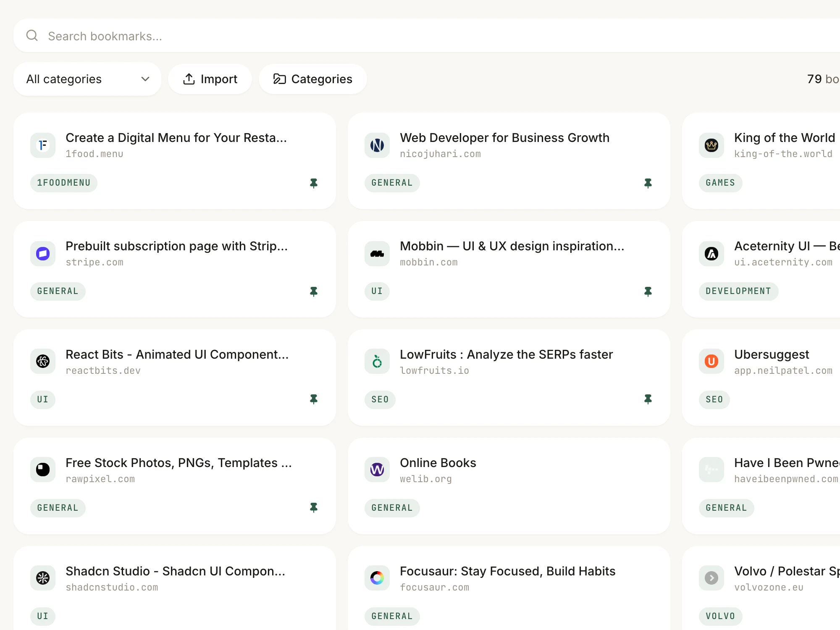Image resolution: width=840 pixels, height=630 pixels.
Task: Click the rawpixel.com favicon
Action: coord(43,470)
